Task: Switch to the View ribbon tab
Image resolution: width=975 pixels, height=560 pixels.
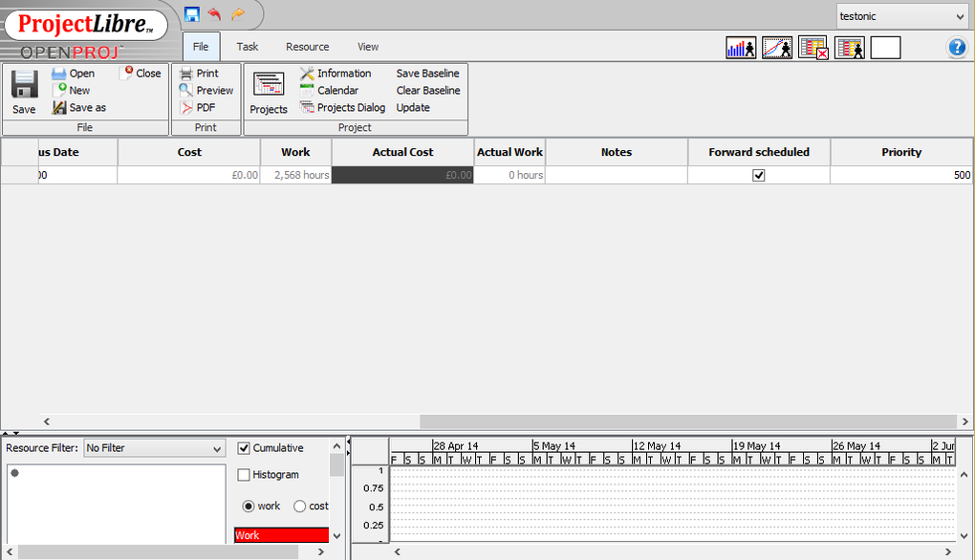Action: click(x=367, y=47)
